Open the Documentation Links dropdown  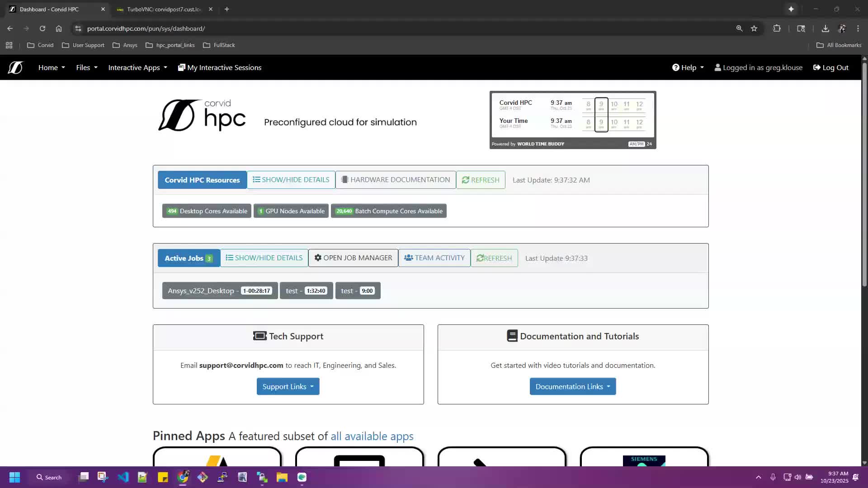click(573, 387)
